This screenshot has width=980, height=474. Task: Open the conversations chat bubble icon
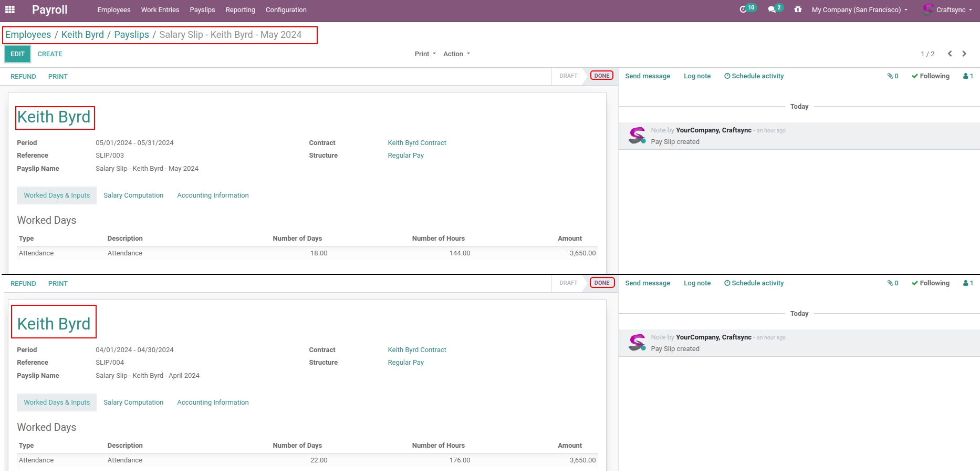[x=772, y=9]
